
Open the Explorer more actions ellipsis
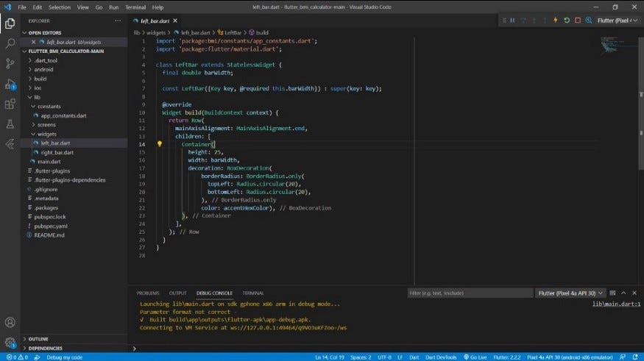click(x=118, y=21)
